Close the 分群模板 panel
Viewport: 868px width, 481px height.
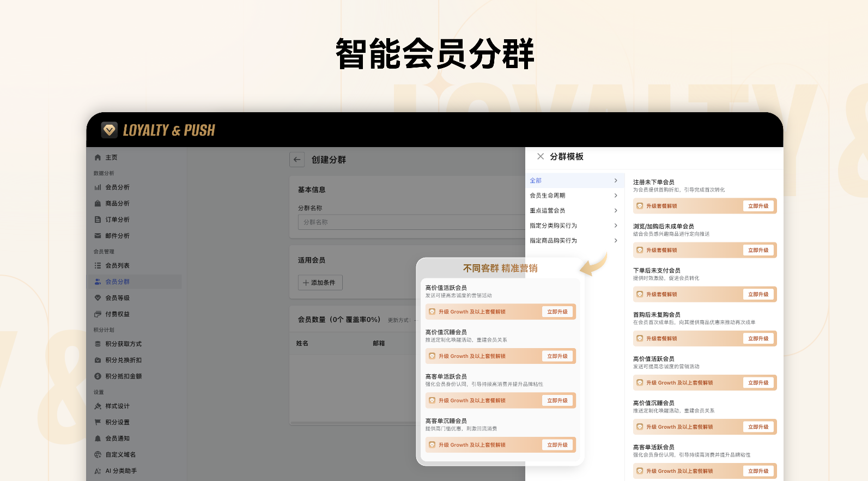point(540,156)
